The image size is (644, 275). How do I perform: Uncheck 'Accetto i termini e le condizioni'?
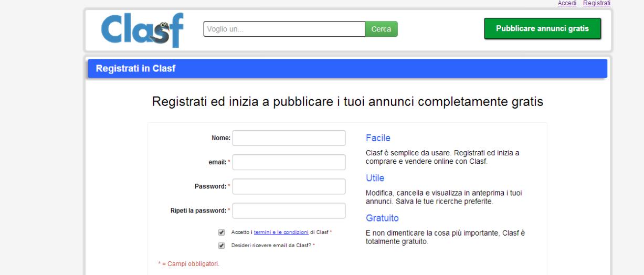click(221, 232)
